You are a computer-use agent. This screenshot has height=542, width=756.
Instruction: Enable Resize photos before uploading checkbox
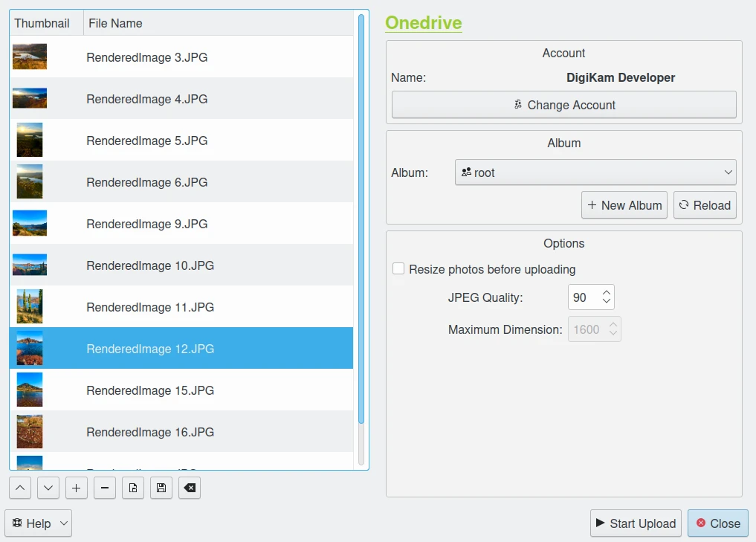pyautogui.click(x=399, y=269)
